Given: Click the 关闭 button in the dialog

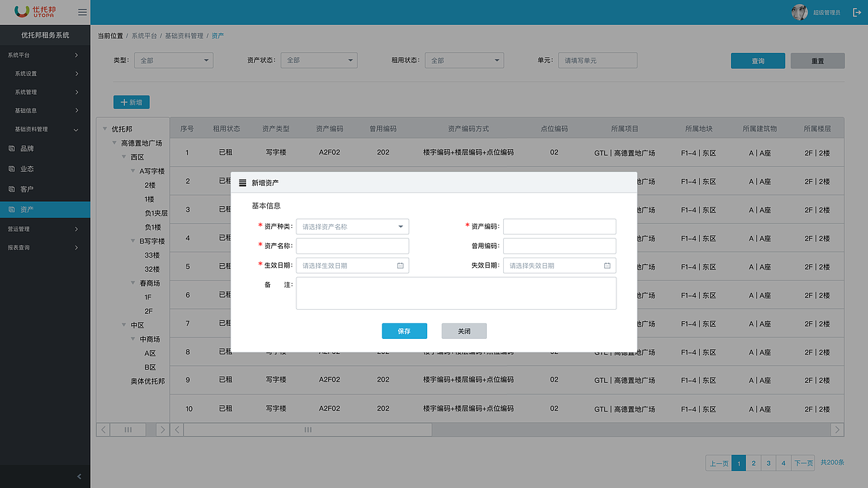Looking at the screenshot, I should coord(464,331).
